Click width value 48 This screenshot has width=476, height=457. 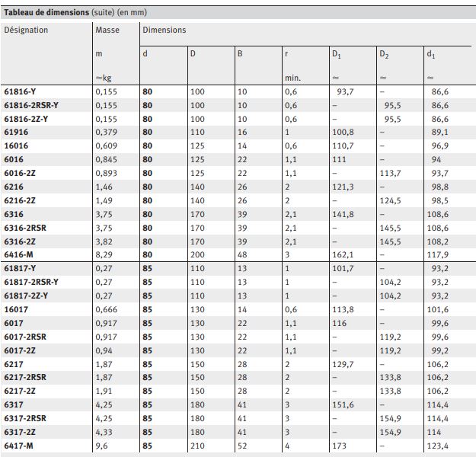[x=242, y=254]
